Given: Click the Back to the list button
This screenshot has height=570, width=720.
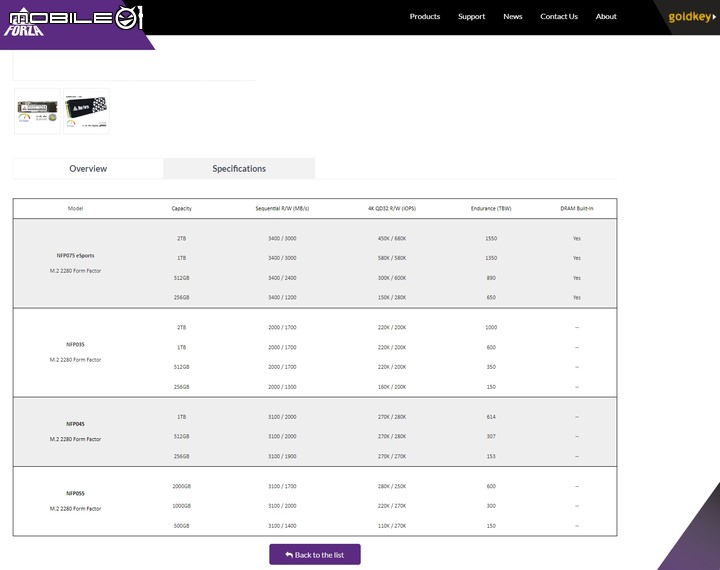Looking at the screenshot, I should [x=315, y=554].
